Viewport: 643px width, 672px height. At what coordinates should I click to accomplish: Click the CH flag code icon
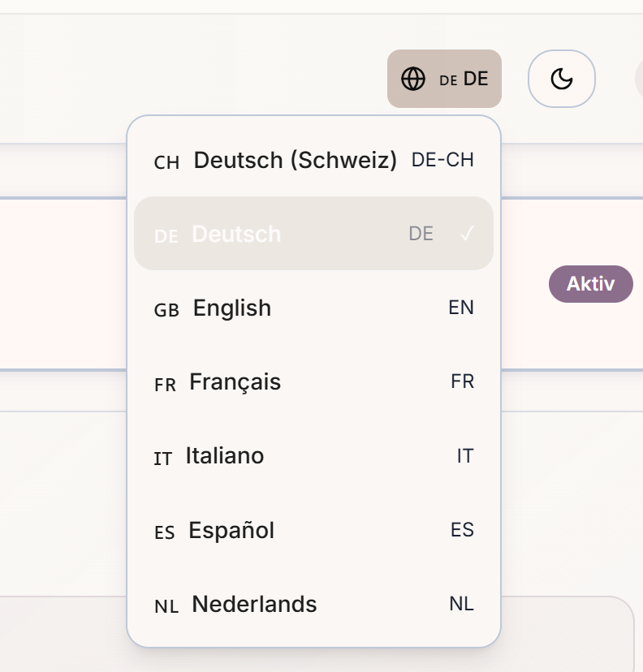click(166, 162)
